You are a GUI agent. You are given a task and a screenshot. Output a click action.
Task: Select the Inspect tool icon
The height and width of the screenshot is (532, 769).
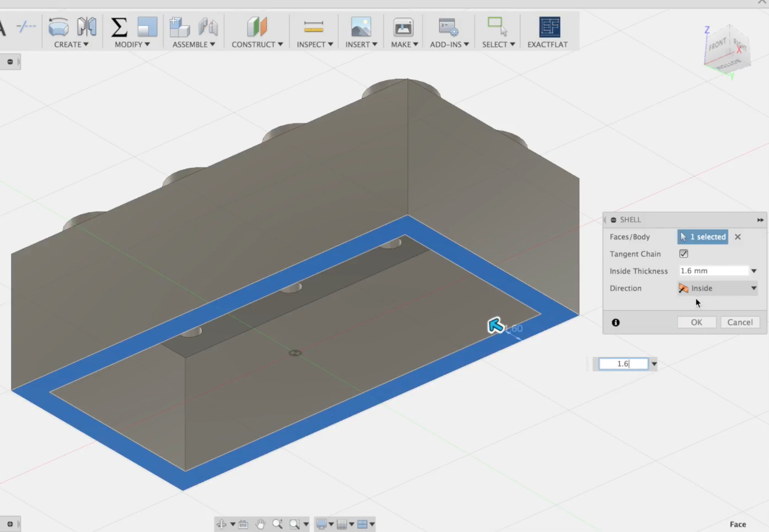(x=313, y=27)
